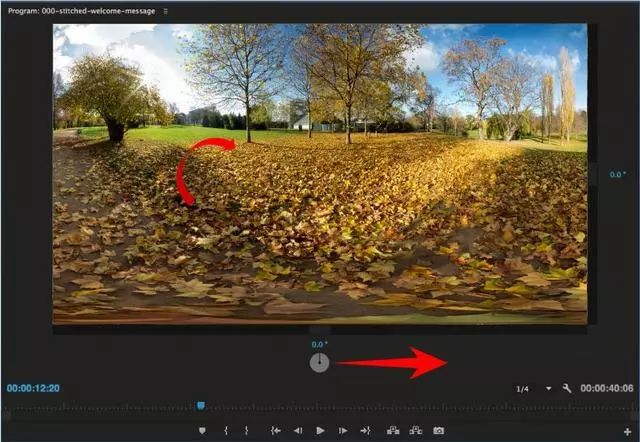640x442 pixels.
Task: Select the Program: 000-stitched-welcome-message panel tab
Action: point(81,11)
